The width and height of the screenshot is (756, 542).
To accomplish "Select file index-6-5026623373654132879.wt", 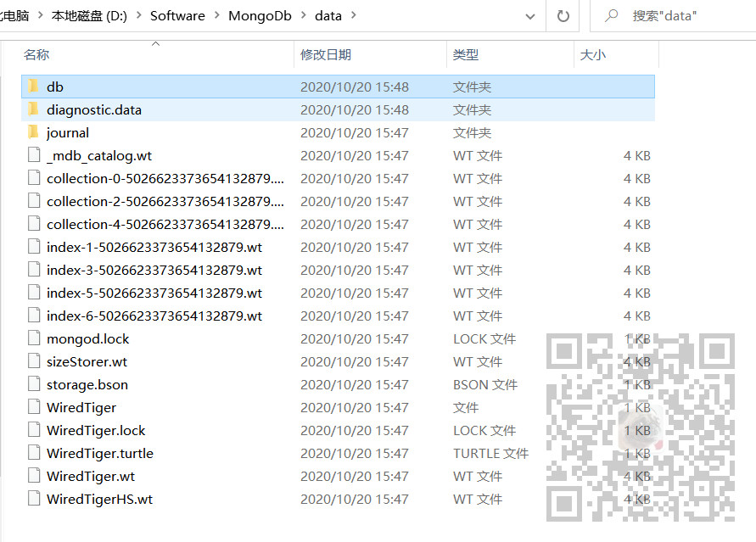I will tap(154, 316).
